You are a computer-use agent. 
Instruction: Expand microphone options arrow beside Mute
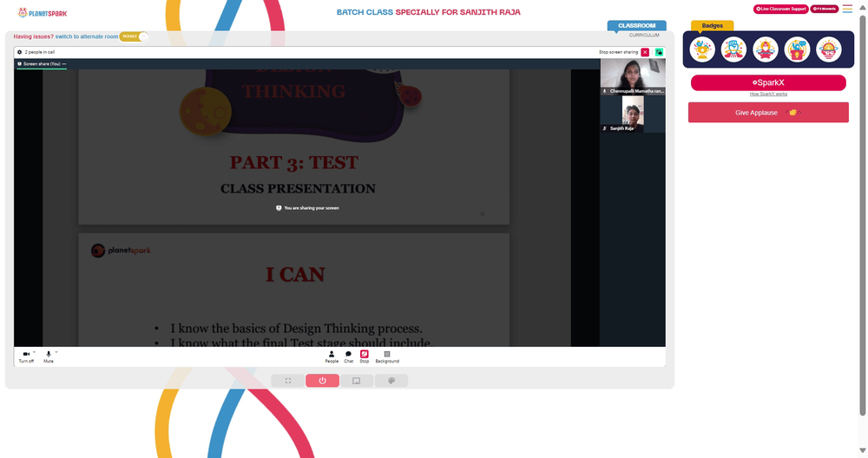click(x=56, y=352)
